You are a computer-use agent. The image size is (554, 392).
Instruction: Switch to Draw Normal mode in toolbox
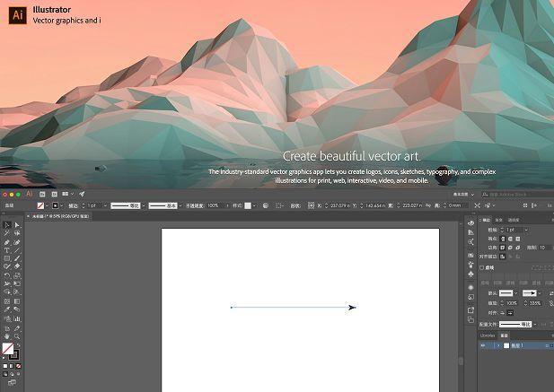coord(5,374)
